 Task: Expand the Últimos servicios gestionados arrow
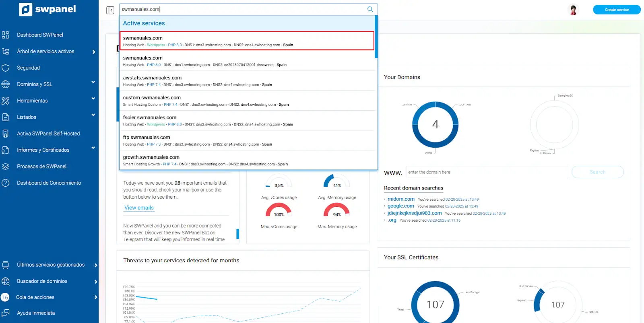(96, 265)
